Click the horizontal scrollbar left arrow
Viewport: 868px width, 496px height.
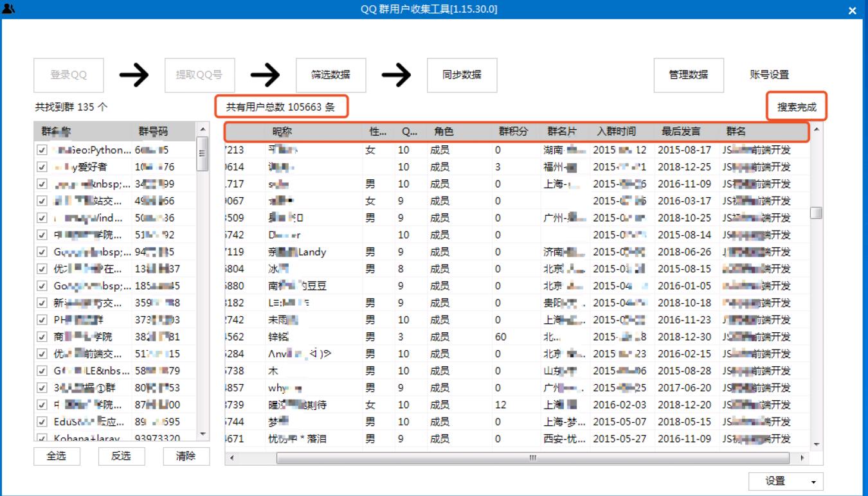click(231, 458)
